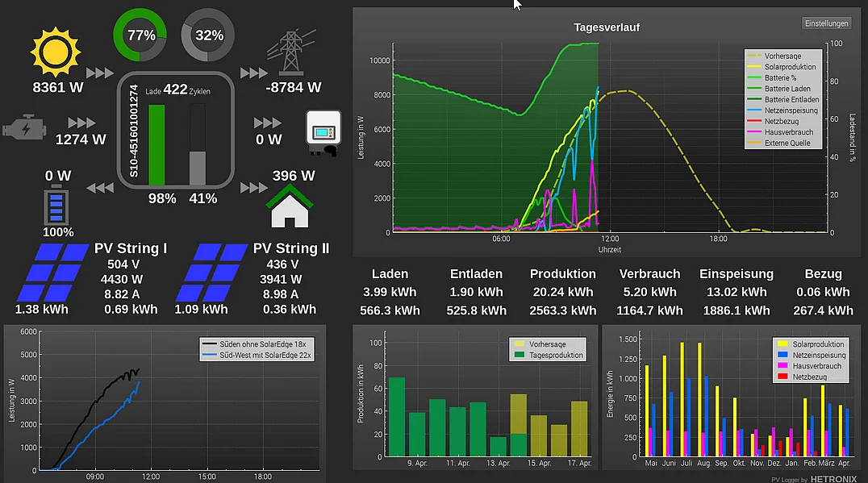
Task: Open the Einstellungen settings button
Action: coord(826,23)
